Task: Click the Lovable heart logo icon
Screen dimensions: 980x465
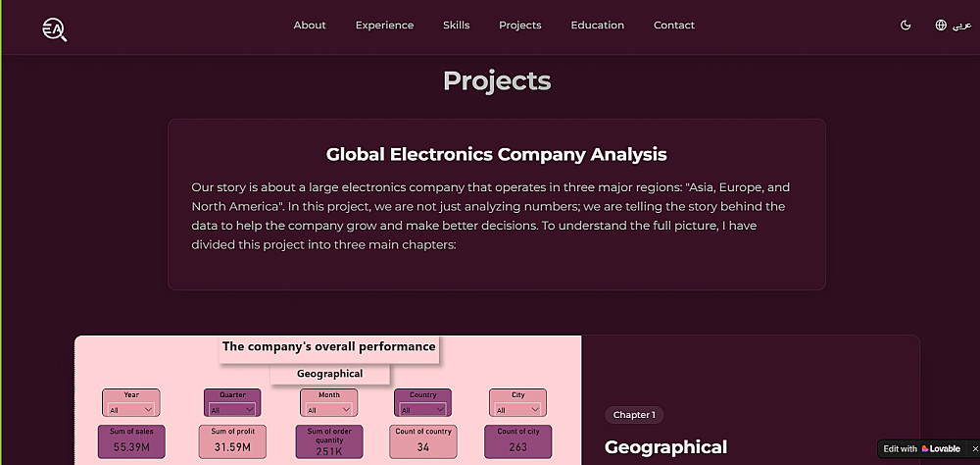Action: click(x=926, y=448)
